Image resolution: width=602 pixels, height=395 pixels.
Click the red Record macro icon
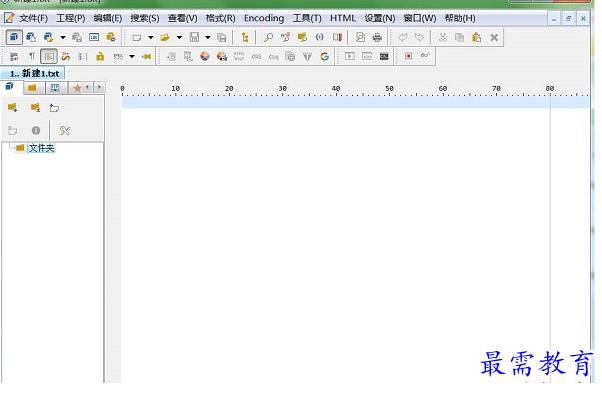click(408, 56)
